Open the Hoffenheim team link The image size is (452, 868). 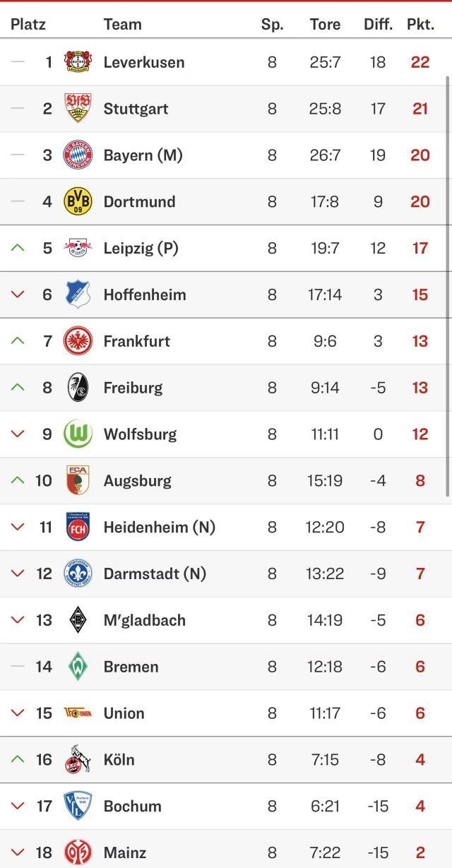tap(145, 295)
